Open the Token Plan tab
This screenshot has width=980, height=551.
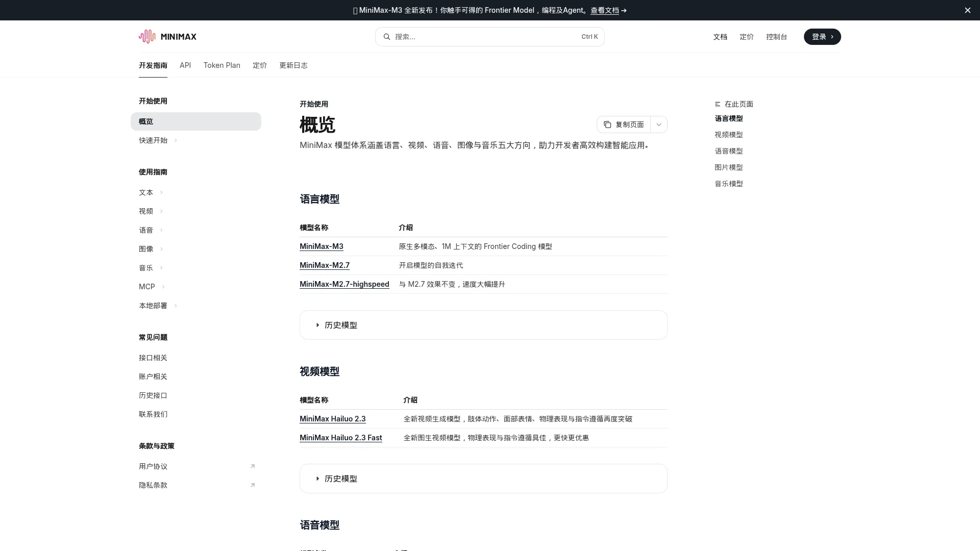point(222,65)
